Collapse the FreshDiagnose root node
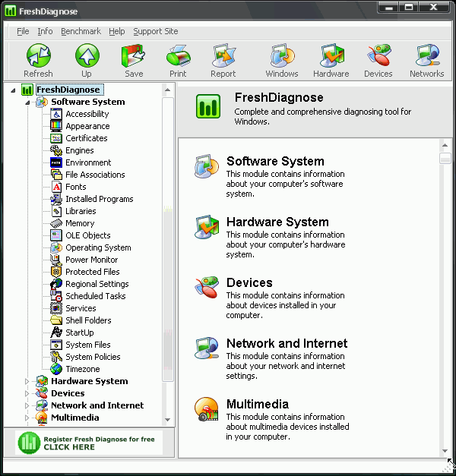 13,90
